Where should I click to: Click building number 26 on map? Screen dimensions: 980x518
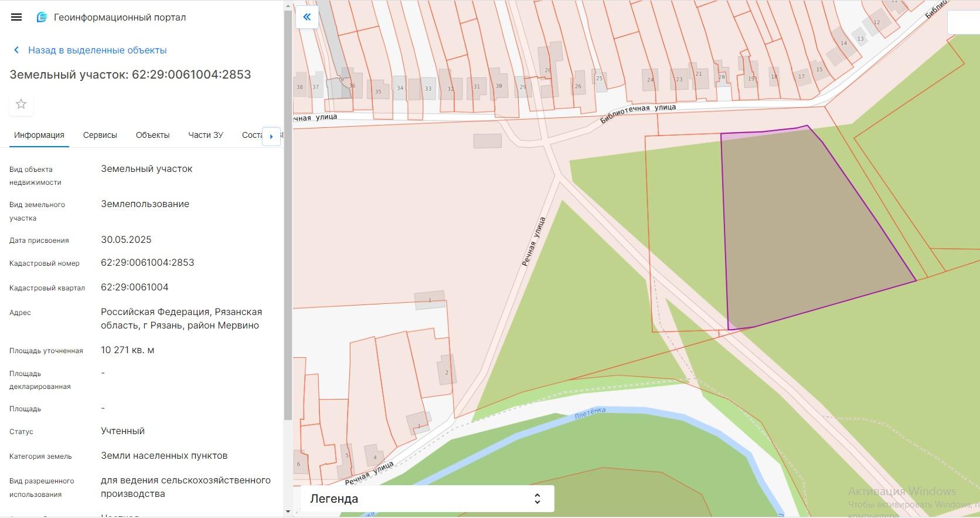click(578, 86)
